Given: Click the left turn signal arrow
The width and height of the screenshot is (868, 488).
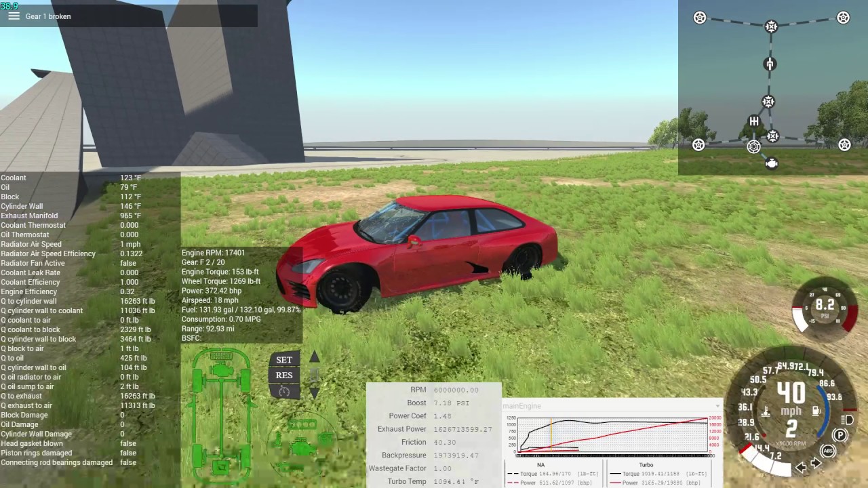Looking at the screenshot, I should pos(801,466).
